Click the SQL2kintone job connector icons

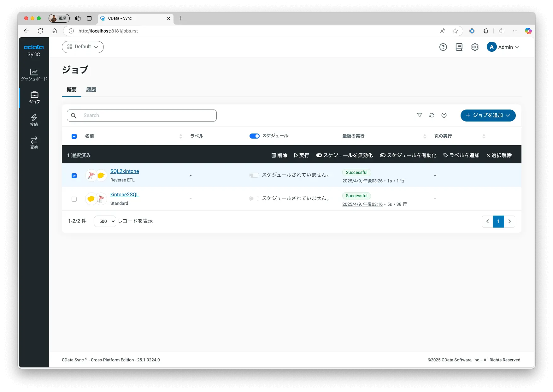[x=96, y=175]
